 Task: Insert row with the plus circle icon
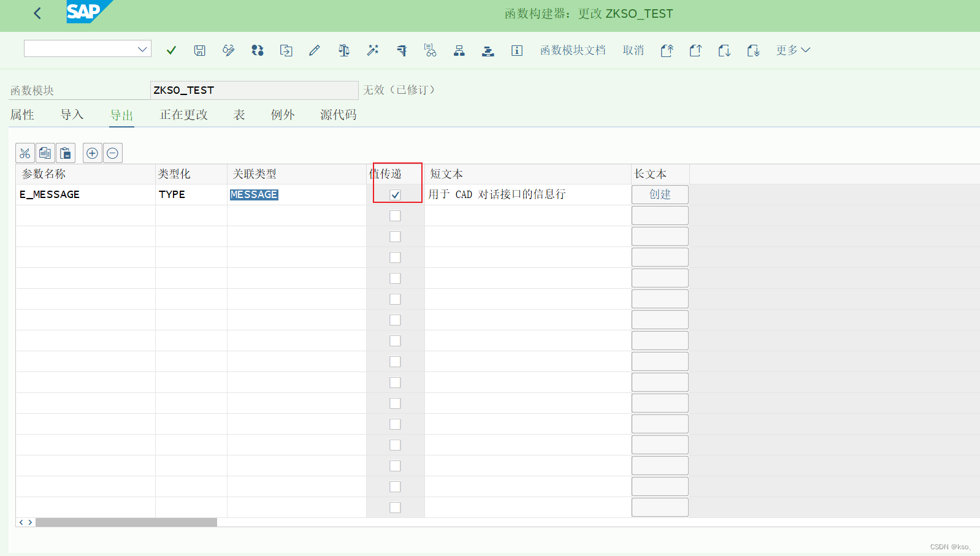pyautogui.click(x=92, y=153)
